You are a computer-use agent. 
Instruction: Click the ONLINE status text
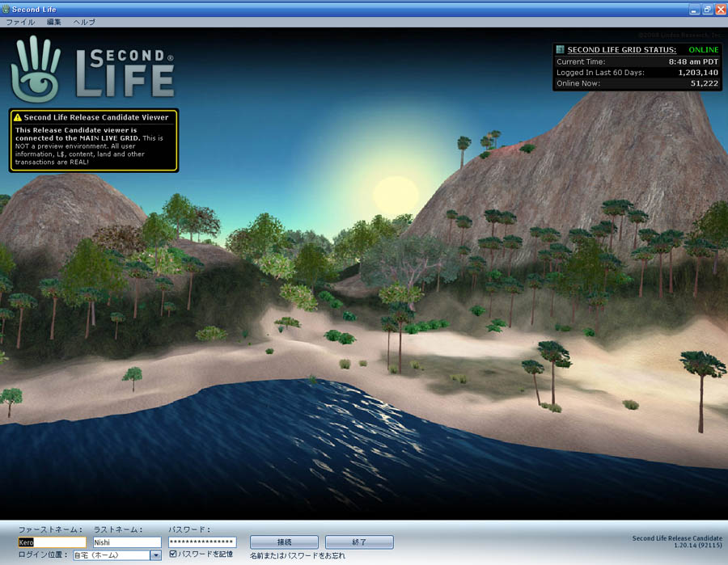[704, 49]
